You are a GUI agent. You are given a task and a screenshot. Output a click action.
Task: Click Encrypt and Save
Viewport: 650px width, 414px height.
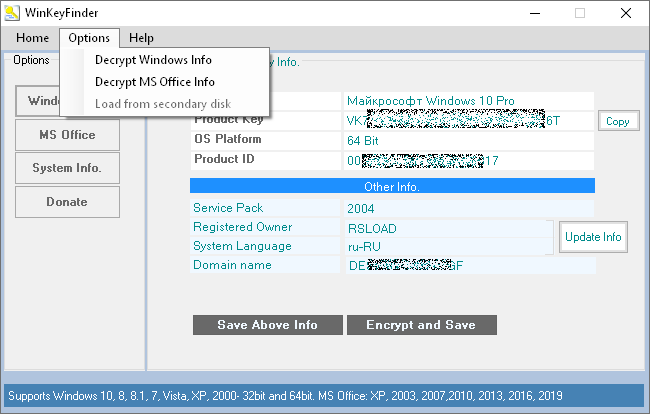coord(422,324)
